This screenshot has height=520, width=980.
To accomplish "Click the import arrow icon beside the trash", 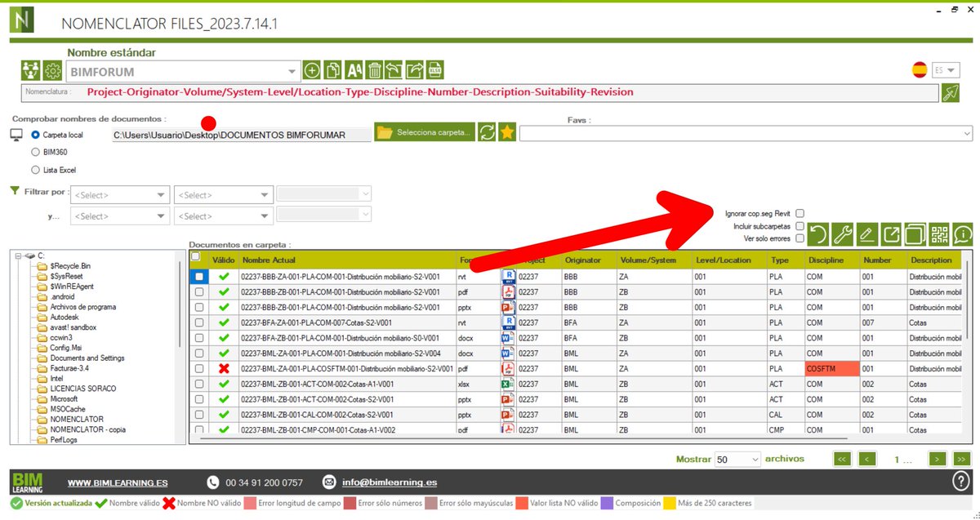I will click(x=394, y=70).
